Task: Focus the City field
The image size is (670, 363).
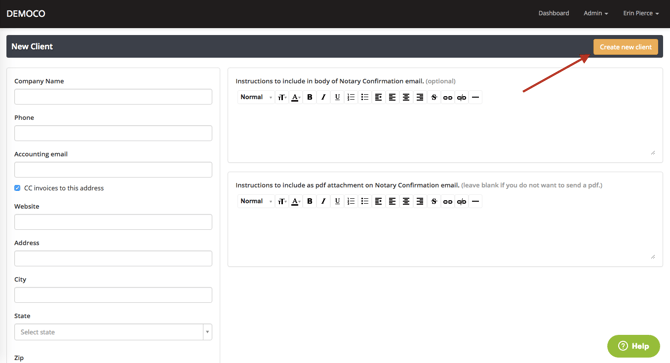Action: click(x=113, y=295)
